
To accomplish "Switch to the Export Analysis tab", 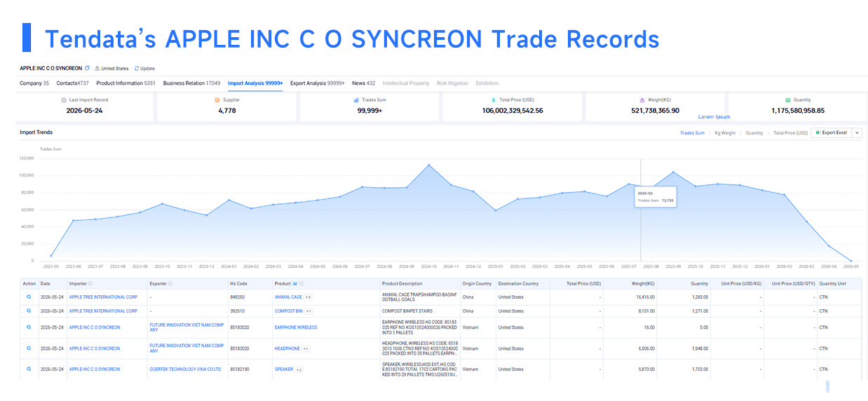I will [317, 83].
